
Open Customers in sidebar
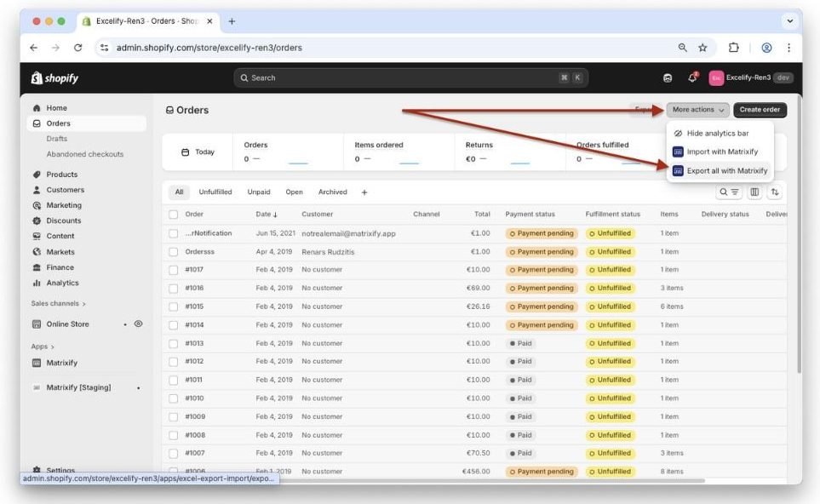click(x=65, y=190)
